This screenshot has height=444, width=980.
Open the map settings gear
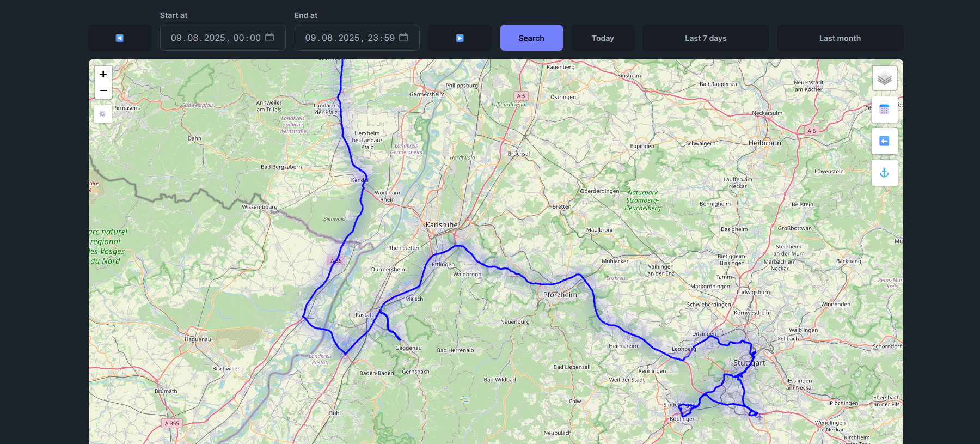click(102, 114)
